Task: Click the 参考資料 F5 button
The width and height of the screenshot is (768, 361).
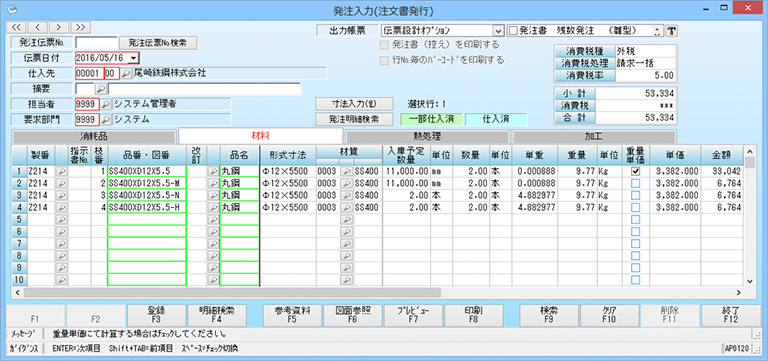Action: pyautogui.click(x=292, y=314)
